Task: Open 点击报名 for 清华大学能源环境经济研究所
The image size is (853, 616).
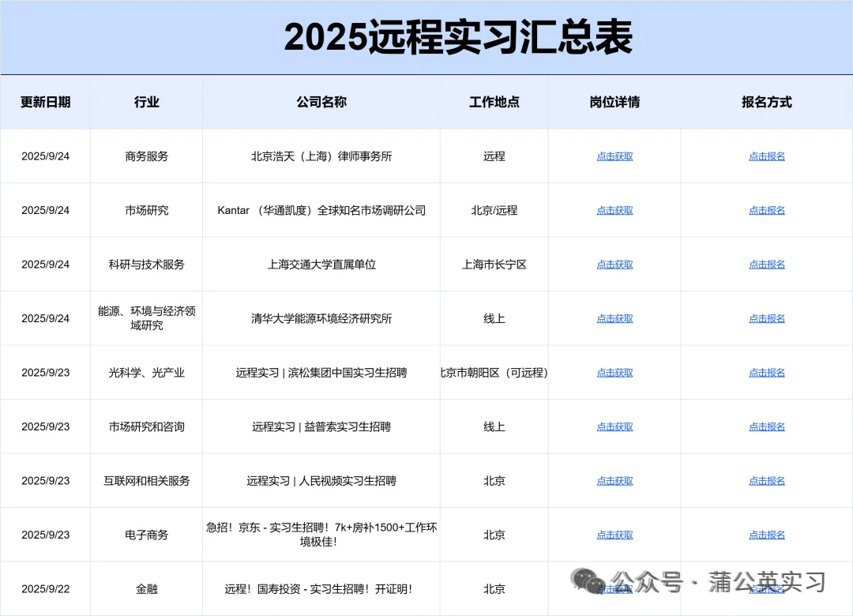Action: pos(767,318)
